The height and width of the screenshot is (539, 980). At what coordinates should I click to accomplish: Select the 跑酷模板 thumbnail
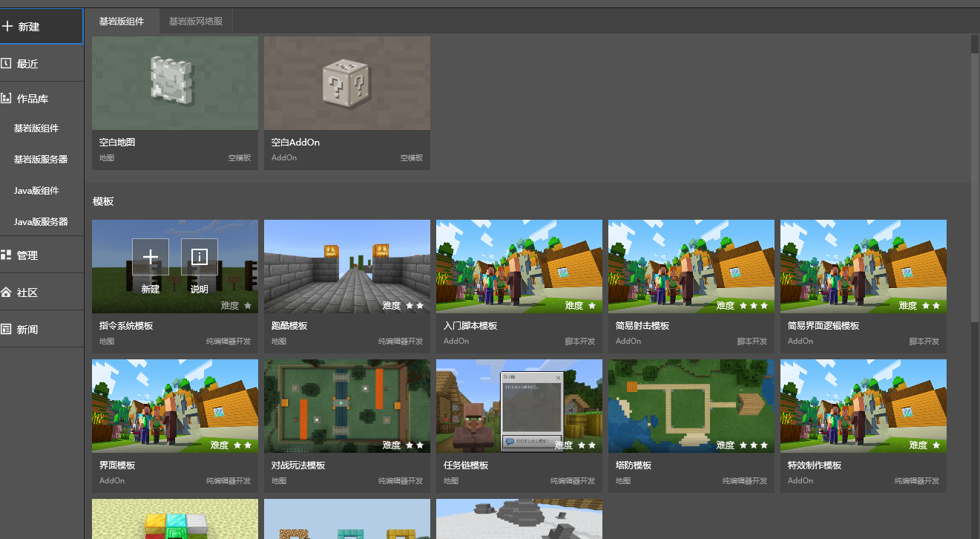click(x=347, y=267)
